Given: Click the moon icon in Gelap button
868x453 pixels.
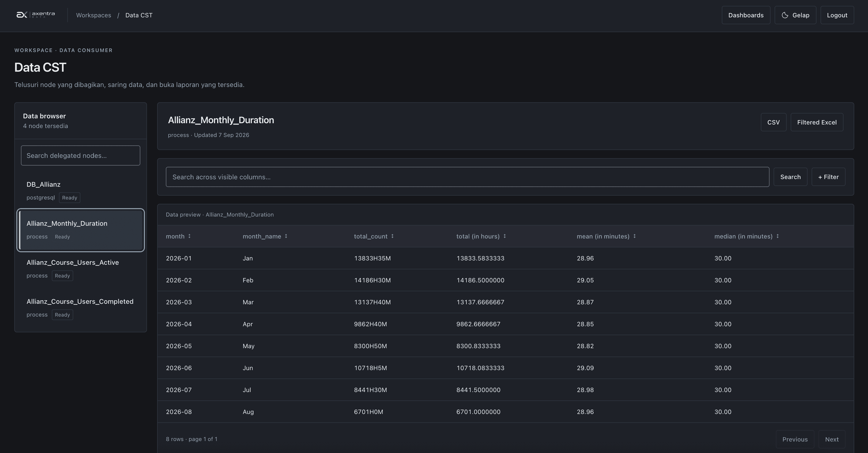Looking at the screenshot, I should pos(785,15).
